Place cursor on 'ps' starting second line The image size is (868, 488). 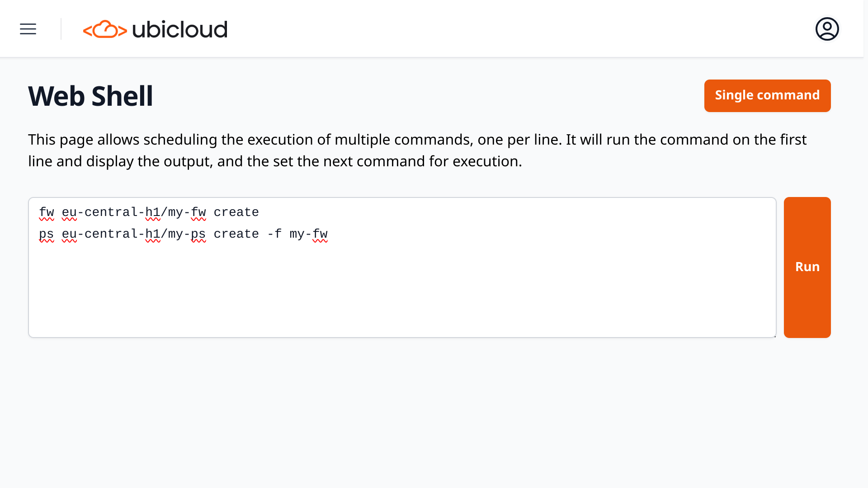[x=46, y=234]
